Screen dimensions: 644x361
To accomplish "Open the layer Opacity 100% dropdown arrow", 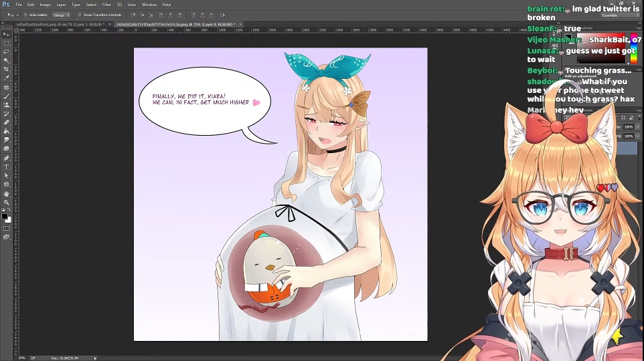I will [x=638, y=127].
